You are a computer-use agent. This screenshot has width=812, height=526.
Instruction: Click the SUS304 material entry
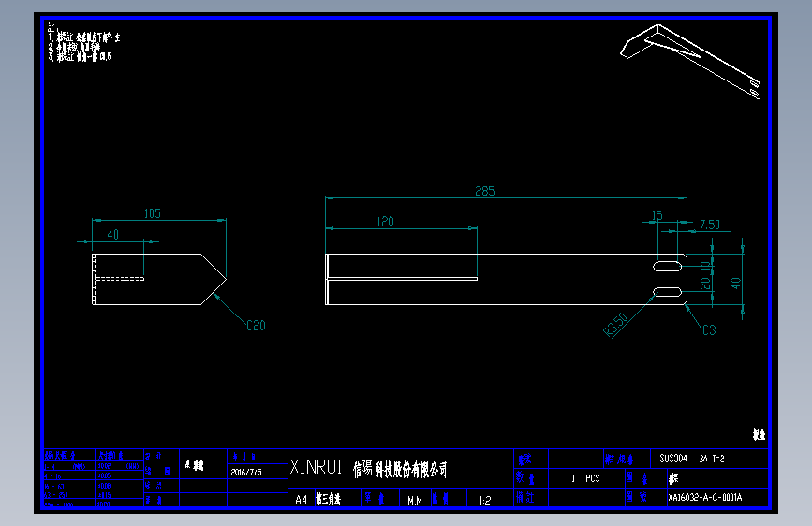(x=673, y=459)
